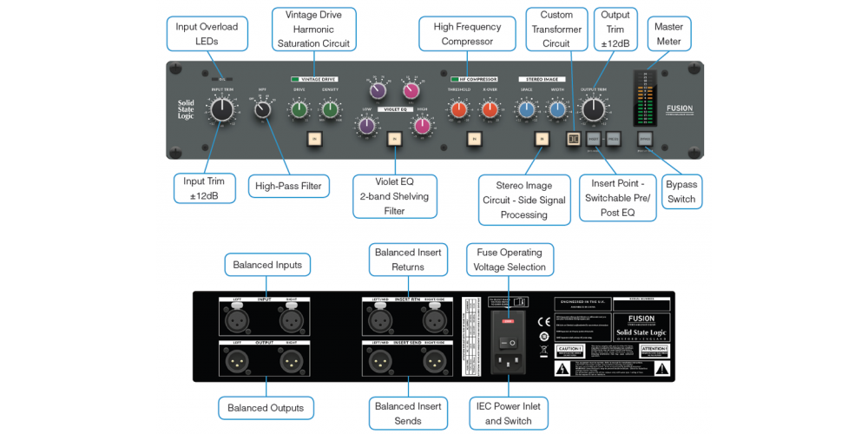Click the CE certification mark
The height and width of the screenshot is (434, 868).
542,321
